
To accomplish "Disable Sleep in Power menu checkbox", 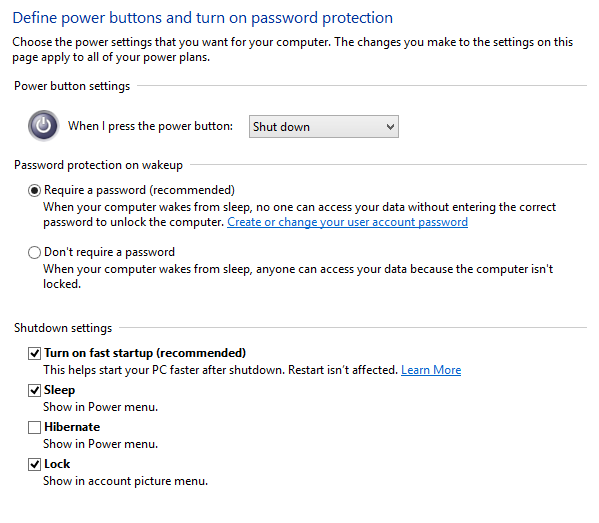I will tap(34, 390).
